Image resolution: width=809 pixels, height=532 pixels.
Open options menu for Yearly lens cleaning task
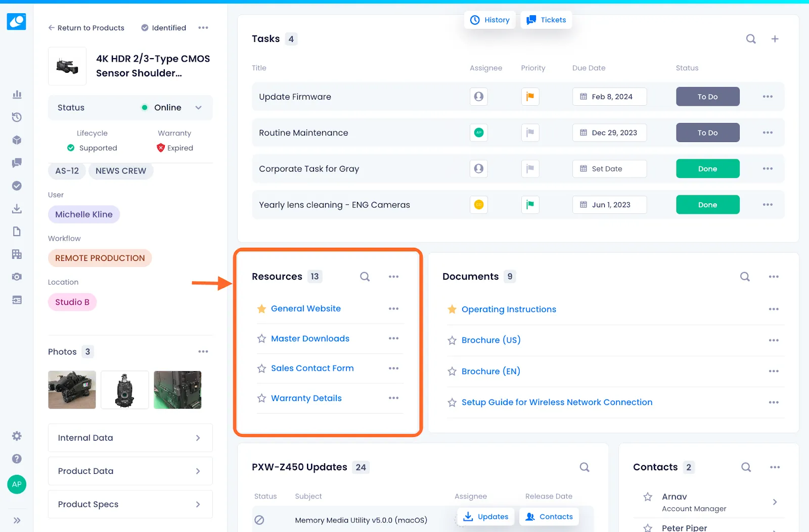tap(768, 205)
